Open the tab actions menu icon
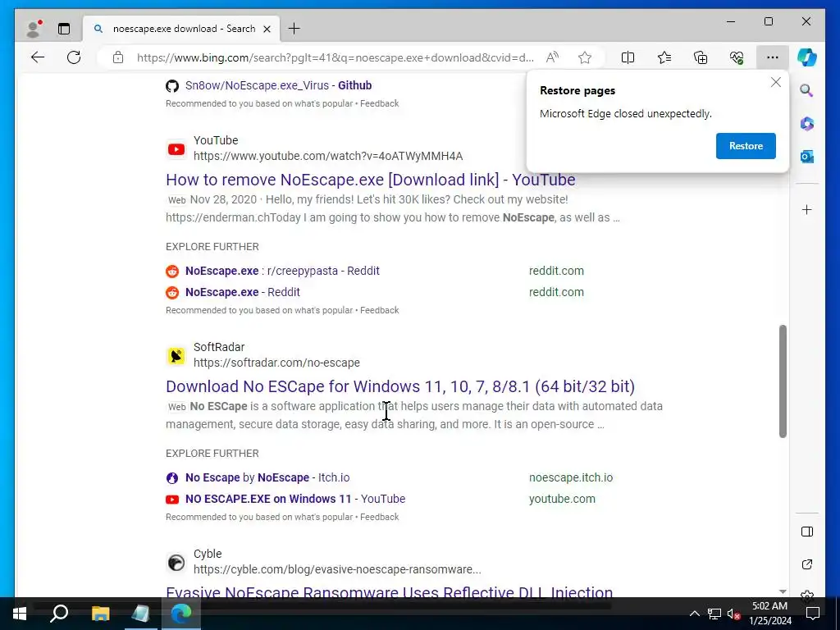 click(64, 29)
